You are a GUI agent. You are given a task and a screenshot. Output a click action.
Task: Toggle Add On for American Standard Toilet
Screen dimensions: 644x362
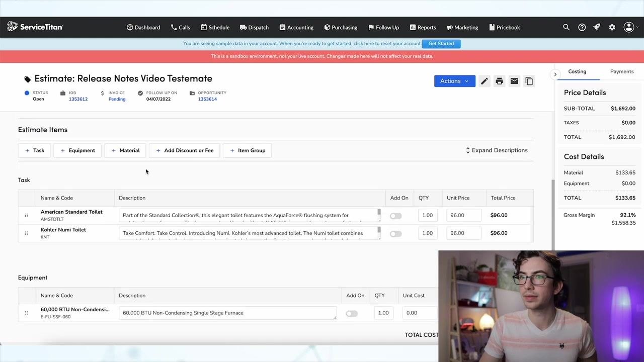396,216
